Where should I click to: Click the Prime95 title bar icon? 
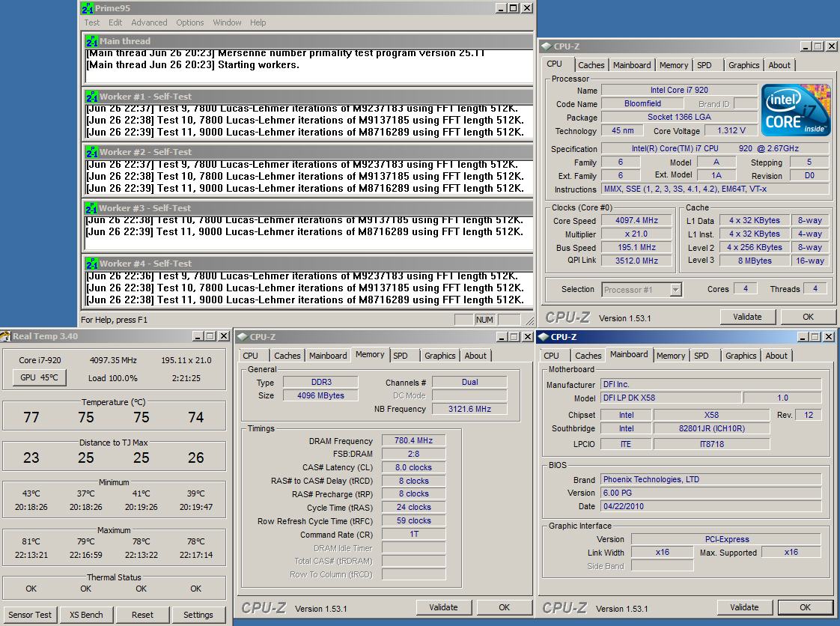88,8
